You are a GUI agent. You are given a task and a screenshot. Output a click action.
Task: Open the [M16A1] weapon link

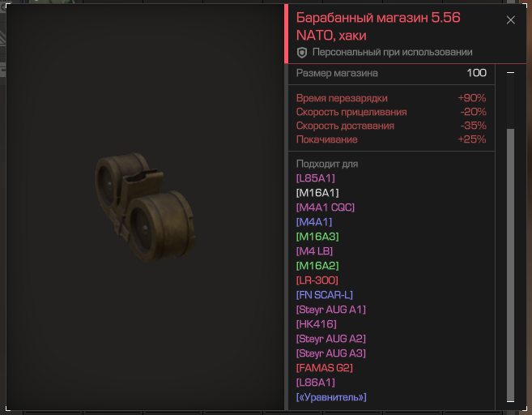tap(317, 193)
